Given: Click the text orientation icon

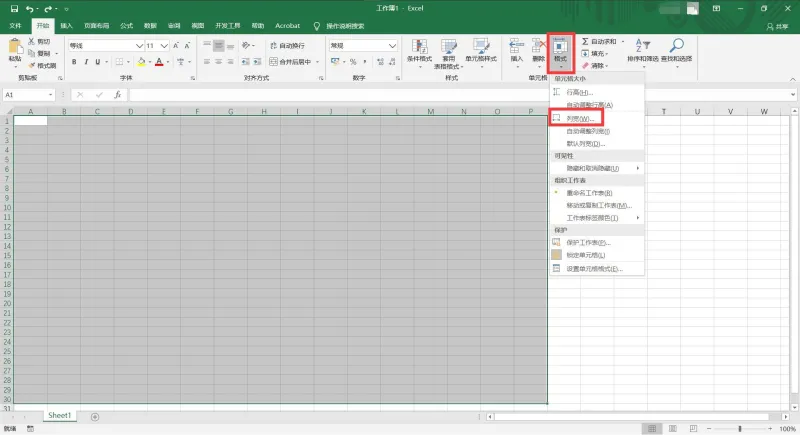Looking at the screenshot, I should [246, 45].
